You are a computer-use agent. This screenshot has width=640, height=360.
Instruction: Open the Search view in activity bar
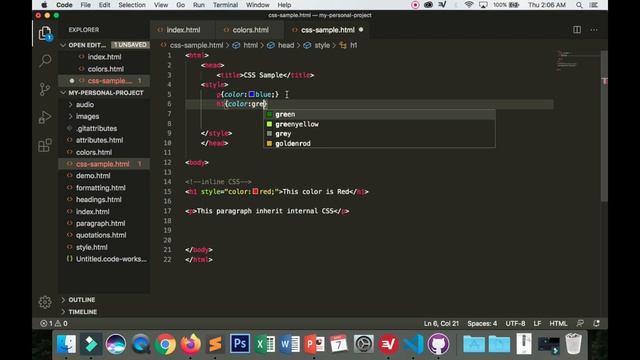pyautogui.click(x=45, y=61)
